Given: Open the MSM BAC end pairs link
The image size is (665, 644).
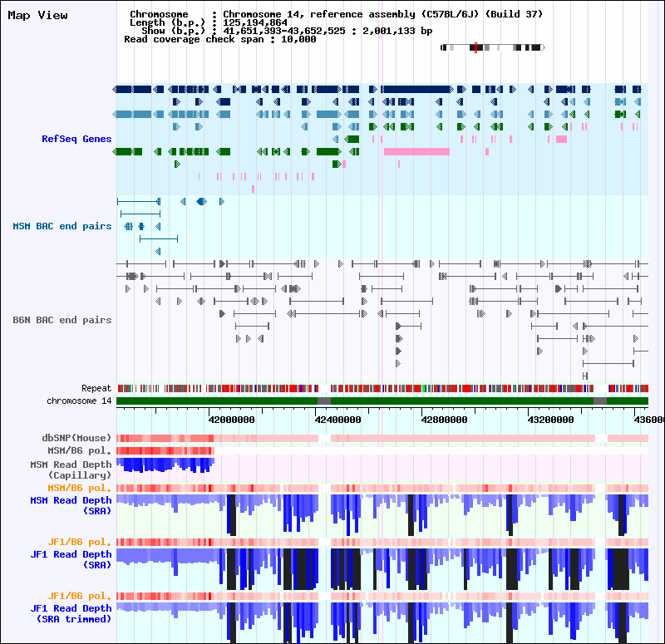Looking at the screenshot, I should point(62,226).
